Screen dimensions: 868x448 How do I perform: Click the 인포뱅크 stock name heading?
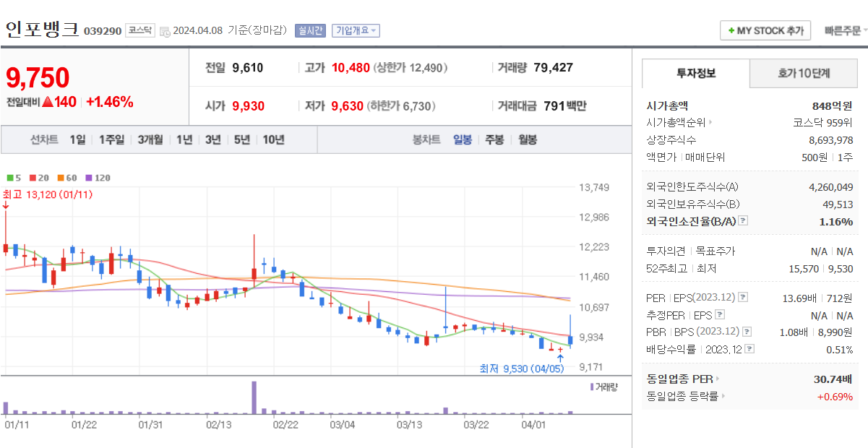pos(41,30)
